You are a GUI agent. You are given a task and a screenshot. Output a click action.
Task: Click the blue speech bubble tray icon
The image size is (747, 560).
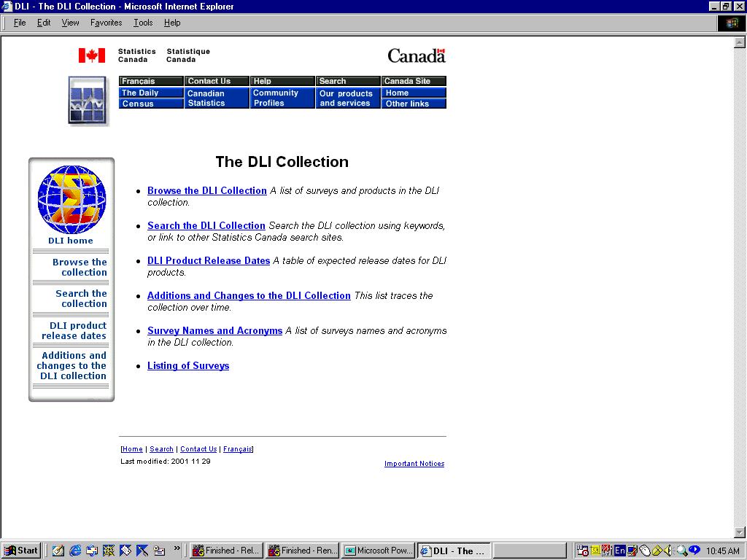coord(694,550)
